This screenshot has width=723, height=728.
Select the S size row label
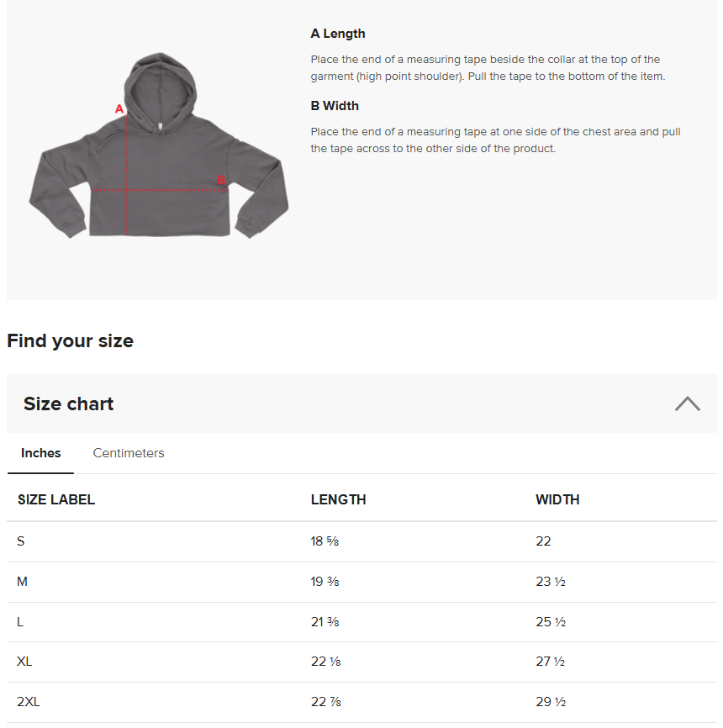[x=21, y=541]
